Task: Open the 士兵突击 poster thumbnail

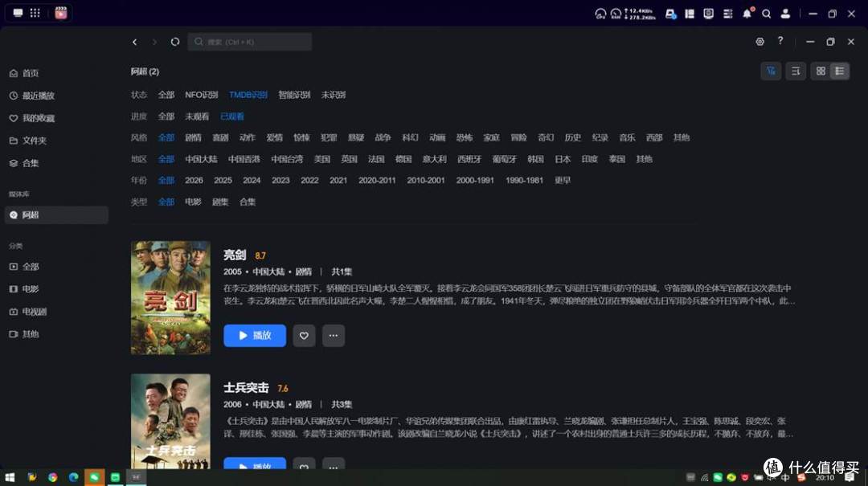Action: click(170, 421)
